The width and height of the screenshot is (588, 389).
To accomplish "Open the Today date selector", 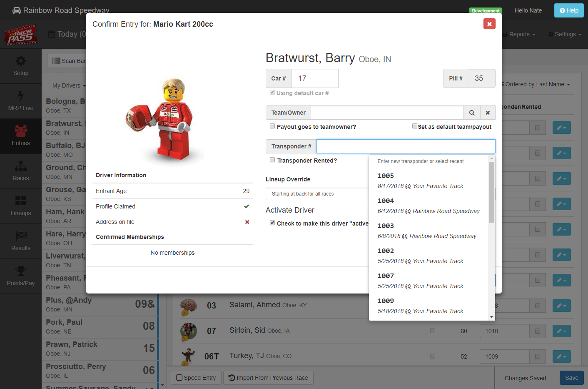I will pyautogui.click(x=67, y=34).
